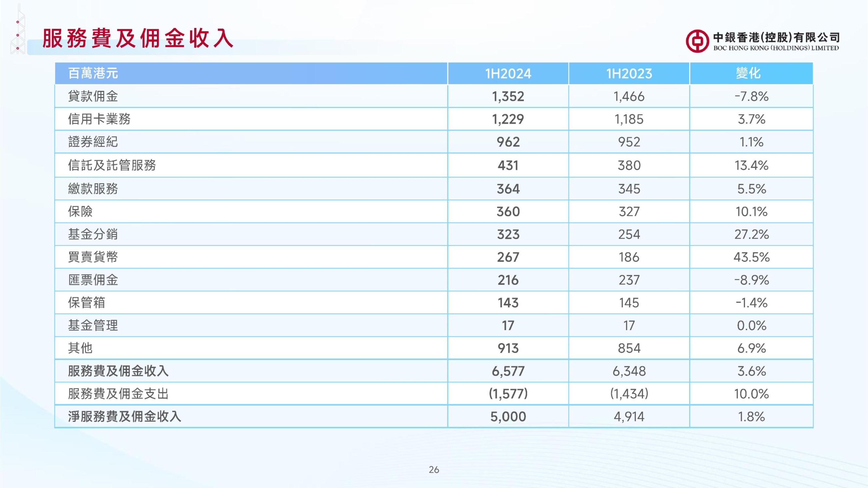Click the 962 securities brokerage value
The height and width of the screenshot is (488, 868).
click(508, 142)
